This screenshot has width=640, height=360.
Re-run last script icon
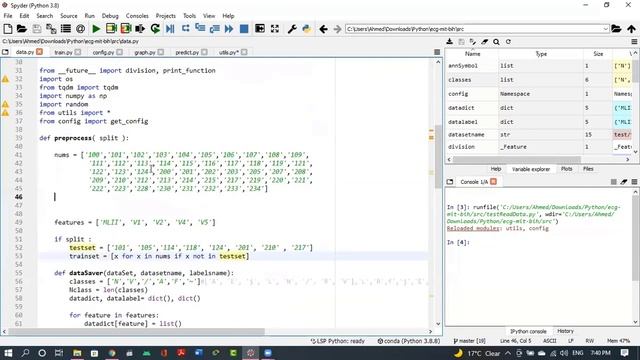click(x=155, y=29)
